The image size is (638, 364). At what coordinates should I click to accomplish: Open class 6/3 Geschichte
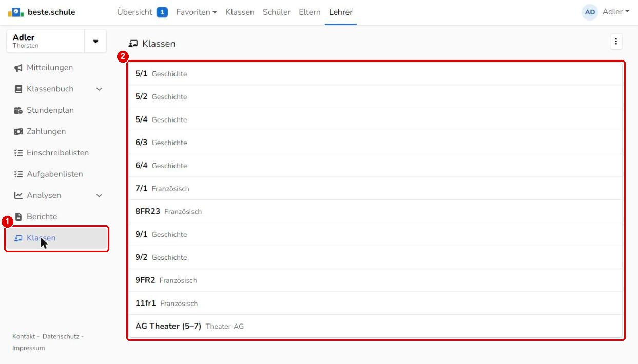coord(375,143)
